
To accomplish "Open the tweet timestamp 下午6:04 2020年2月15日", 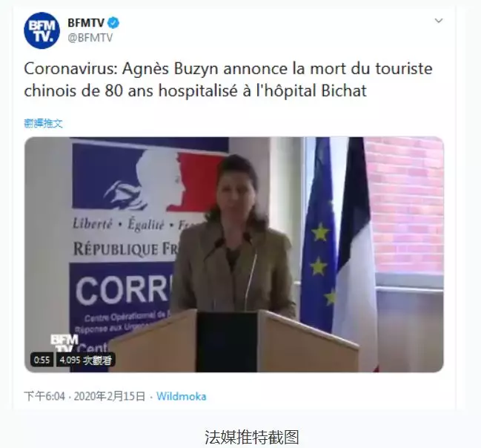I will tap(84, 396).
